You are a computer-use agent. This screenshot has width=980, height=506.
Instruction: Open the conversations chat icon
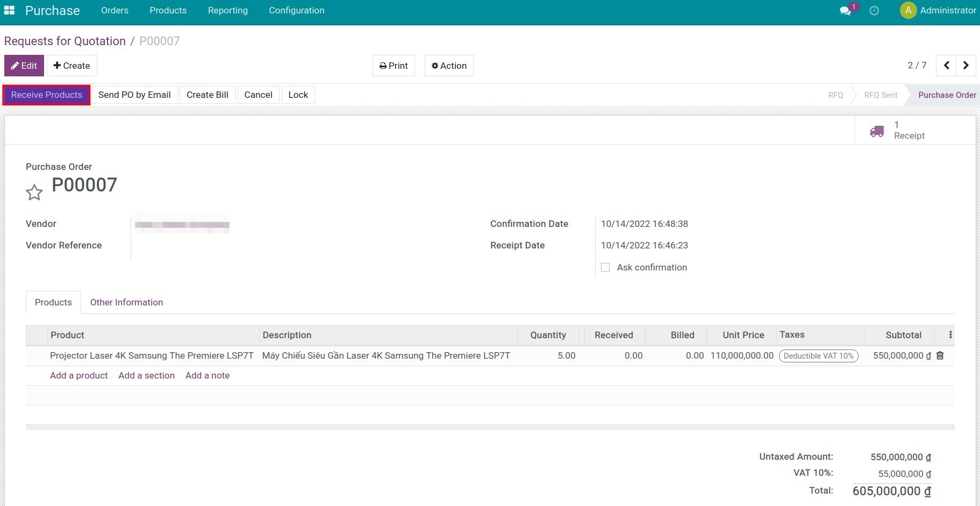pyautogui.click(x=846, y=11)
